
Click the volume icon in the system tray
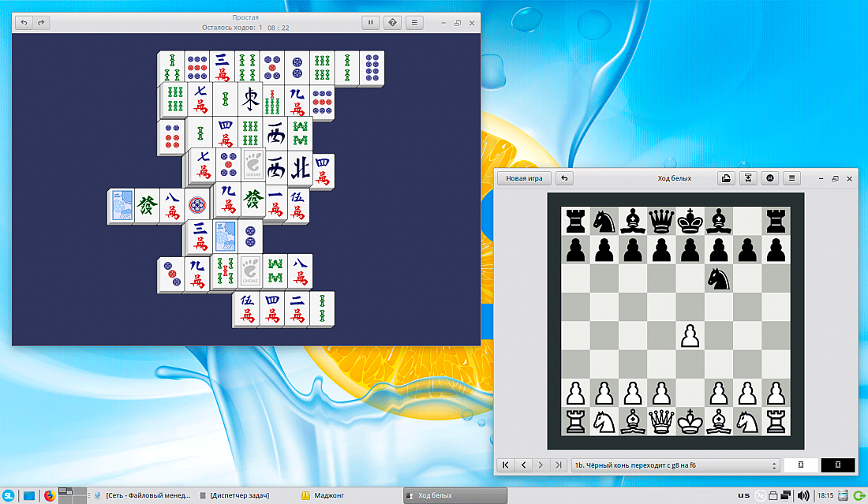tap(803, 495)
